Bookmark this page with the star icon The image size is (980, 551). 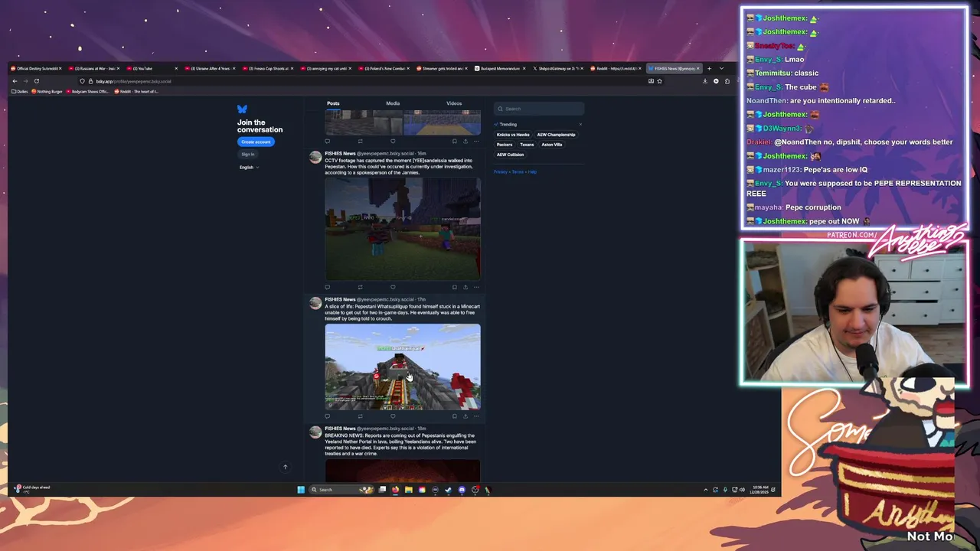659,81
